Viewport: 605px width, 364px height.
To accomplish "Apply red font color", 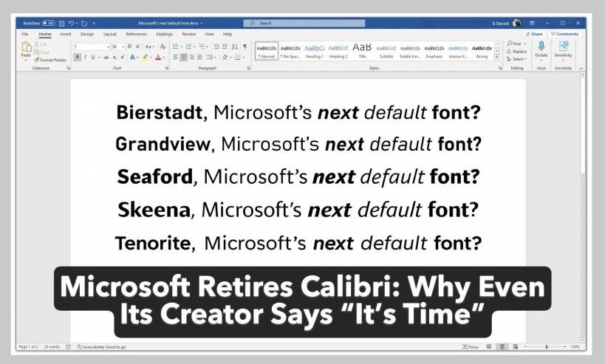I will click(158, 57).
